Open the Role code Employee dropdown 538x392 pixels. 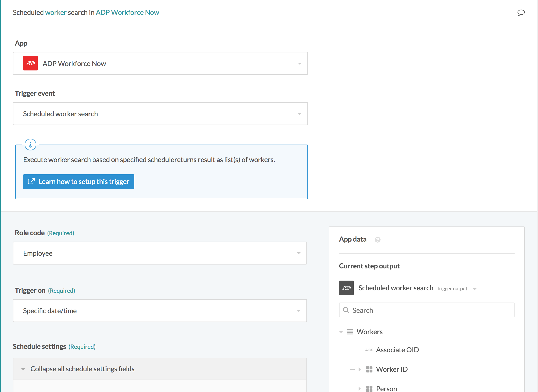299,253
